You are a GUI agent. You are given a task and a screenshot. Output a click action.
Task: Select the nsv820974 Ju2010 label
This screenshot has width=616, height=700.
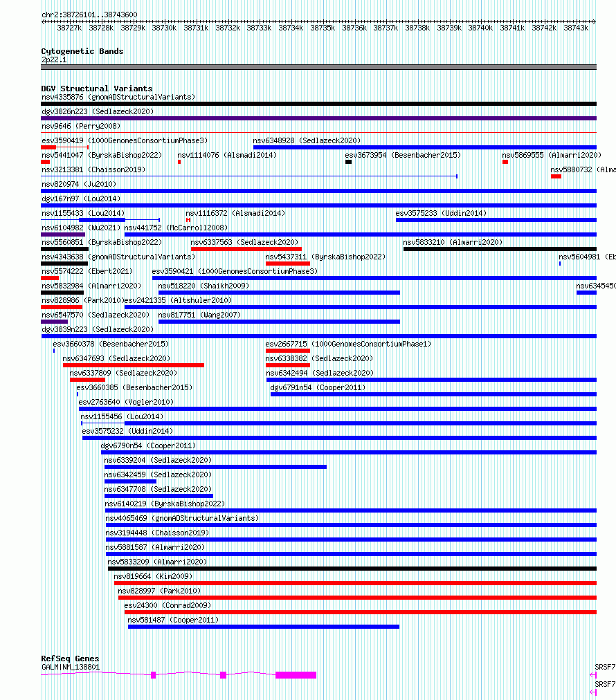pos(79,184)
